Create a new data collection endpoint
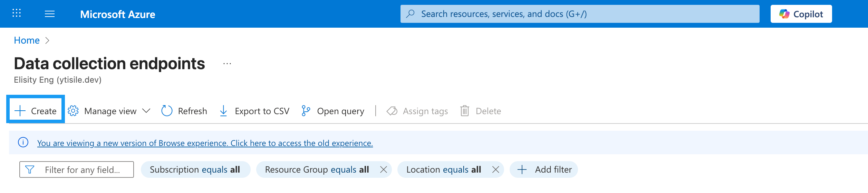The image size is (868, 193). [x=36, y=111]
